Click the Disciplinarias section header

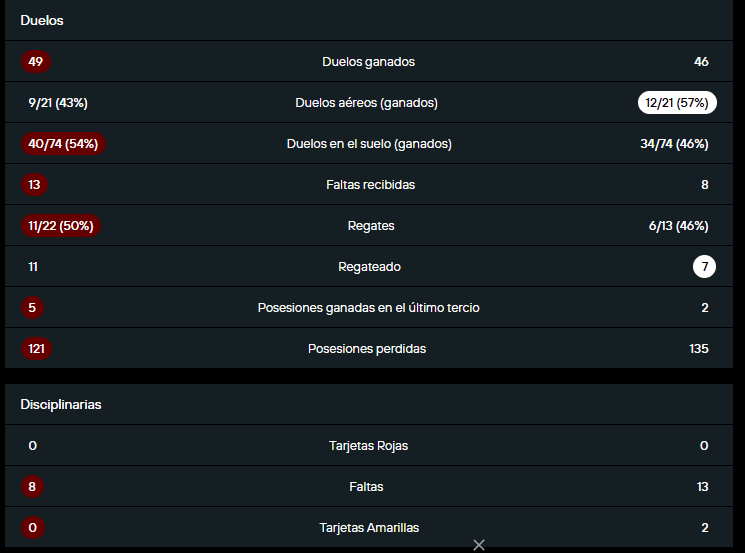[x=61, y=404]
